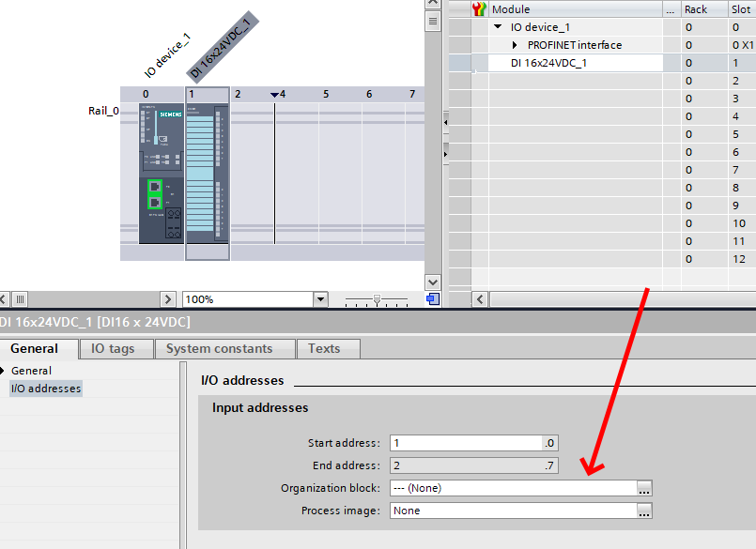Click the device view horizontal scroll left arrow
Image resolution: width=756 pixels, height=549 pixels.
coord(4,299)
